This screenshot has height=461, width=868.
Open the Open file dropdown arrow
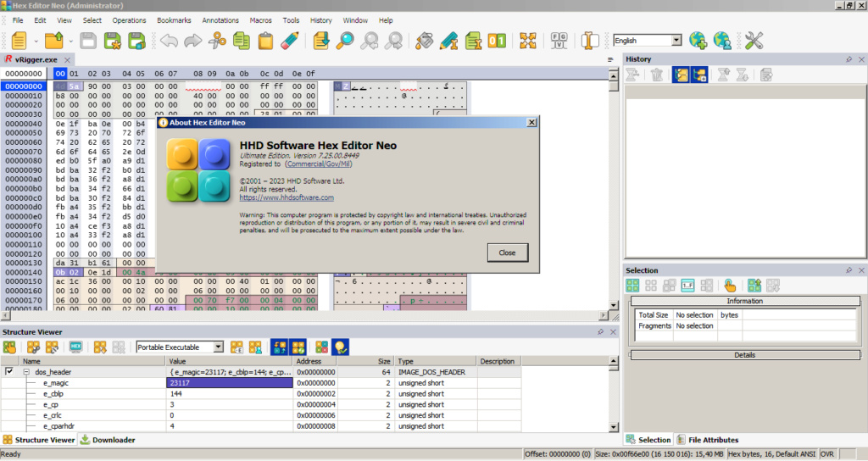71,41
